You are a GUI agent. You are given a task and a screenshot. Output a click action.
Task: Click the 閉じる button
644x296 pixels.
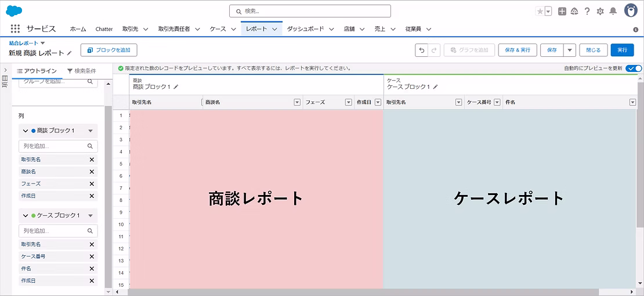(593, 50)
